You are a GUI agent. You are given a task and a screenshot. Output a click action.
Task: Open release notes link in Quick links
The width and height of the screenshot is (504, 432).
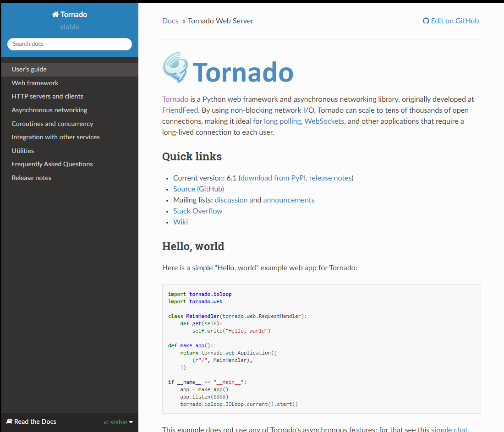coord(330,178)
